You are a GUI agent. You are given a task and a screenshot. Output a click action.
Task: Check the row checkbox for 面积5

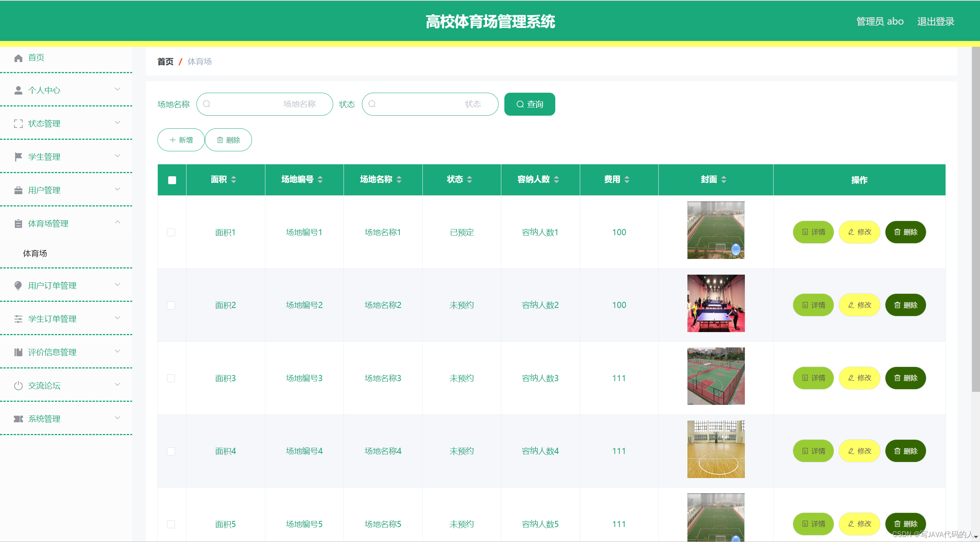[171, 524]
